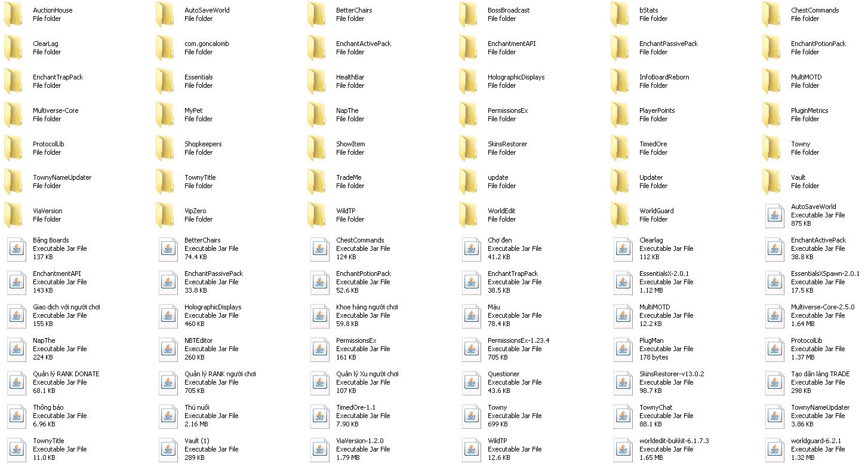Click the worldedit-bukkit-6.1.7.3 jar icon
868x473 pixels.
tap(623, 450)
